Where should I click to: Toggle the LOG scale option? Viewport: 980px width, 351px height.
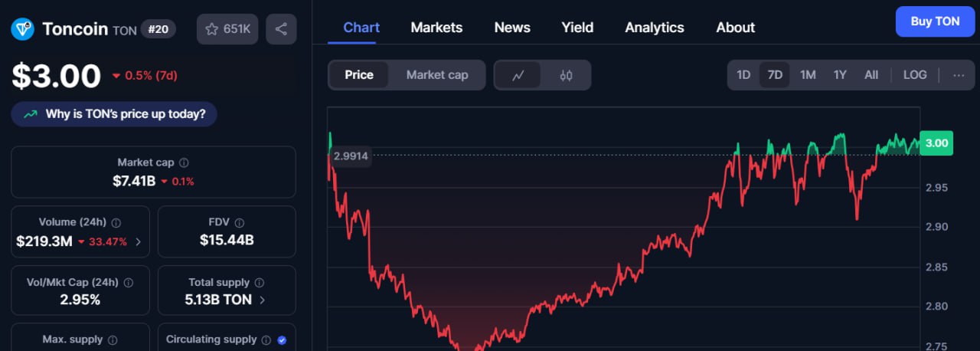pos(915,75)
